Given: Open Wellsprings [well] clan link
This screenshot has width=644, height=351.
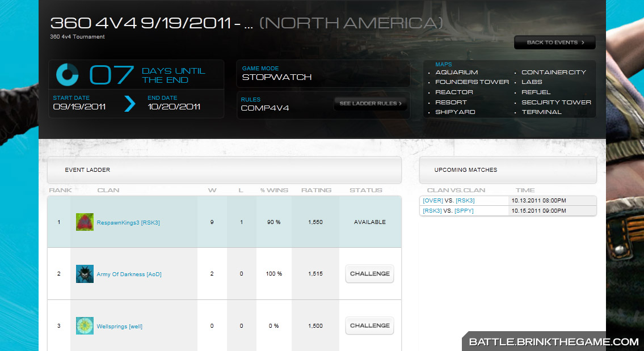Looking at the screenshot, I should (x=119, y=327).
